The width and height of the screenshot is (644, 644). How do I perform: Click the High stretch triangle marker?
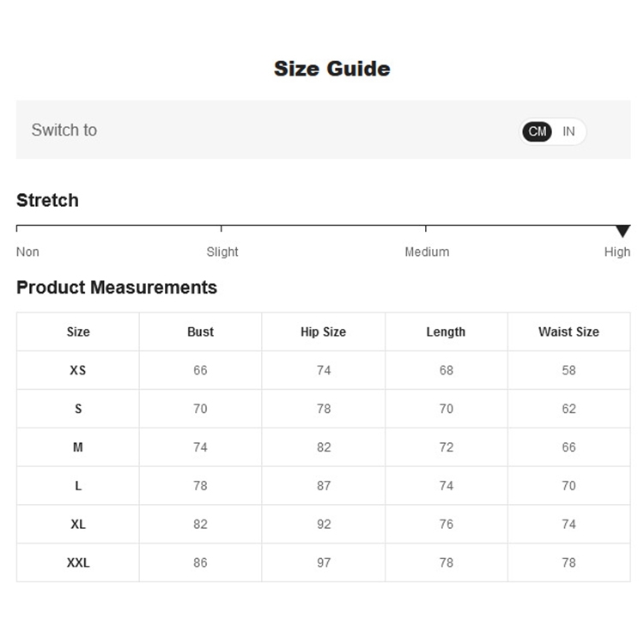coord(623,231)
